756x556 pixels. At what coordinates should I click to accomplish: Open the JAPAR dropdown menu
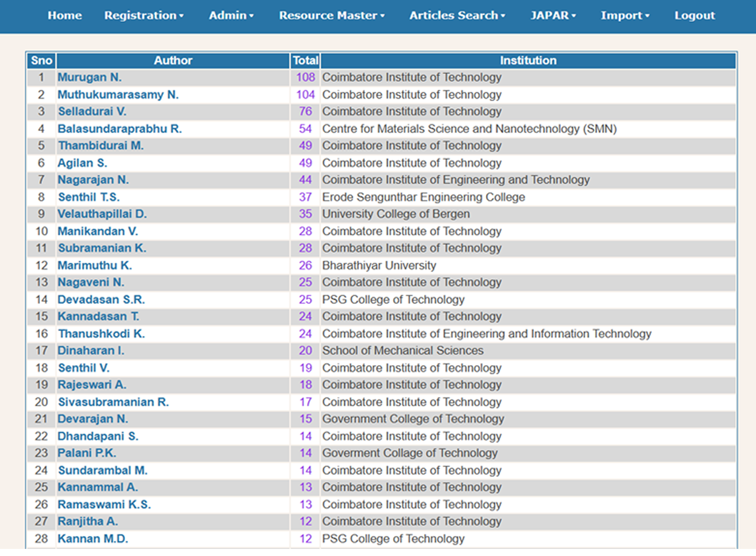click(x=553, y=16)
